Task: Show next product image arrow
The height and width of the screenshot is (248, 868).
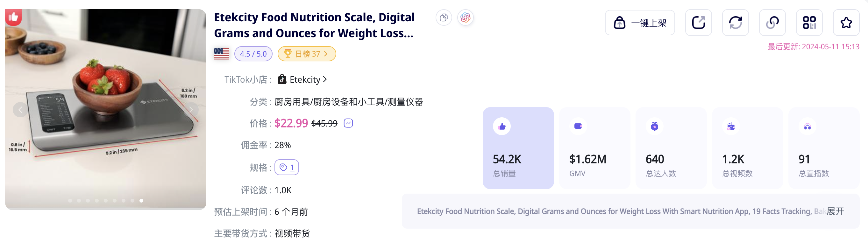Action: pos(191,110)
